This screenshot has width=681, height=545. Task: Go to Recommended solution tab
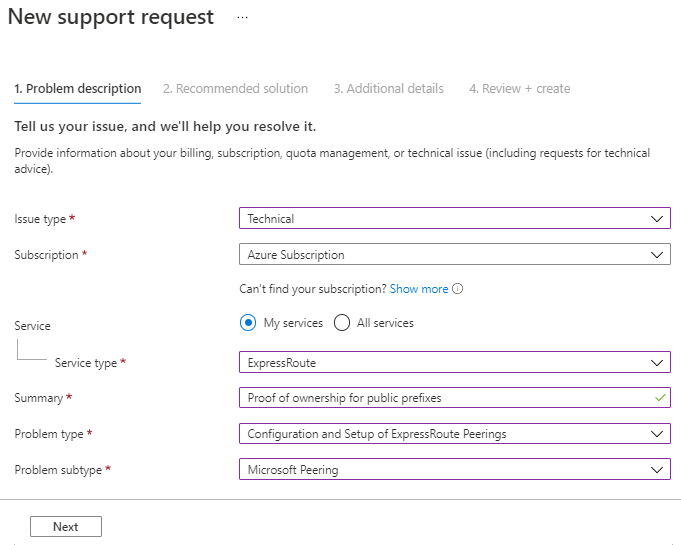coord(235,89)
